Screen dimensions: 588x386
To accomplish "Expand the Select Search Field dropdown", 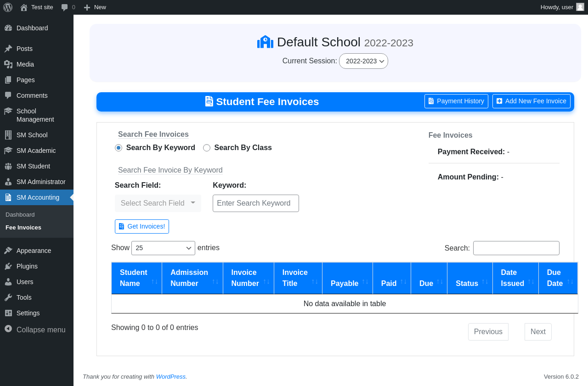I will point(158,203).
